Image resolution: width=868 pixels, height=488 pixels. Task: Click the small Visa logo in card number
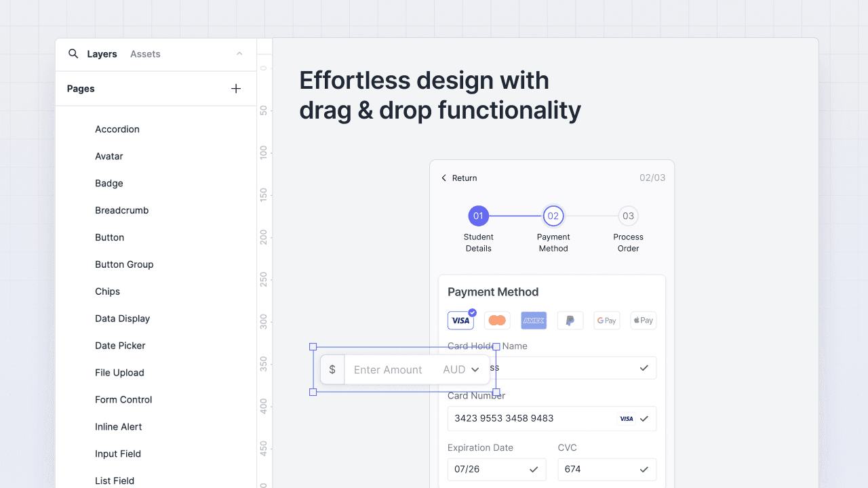[627, 419]
